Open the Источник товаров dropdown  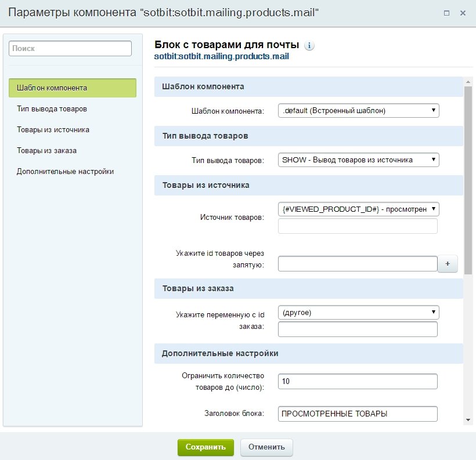coord(359,209)
